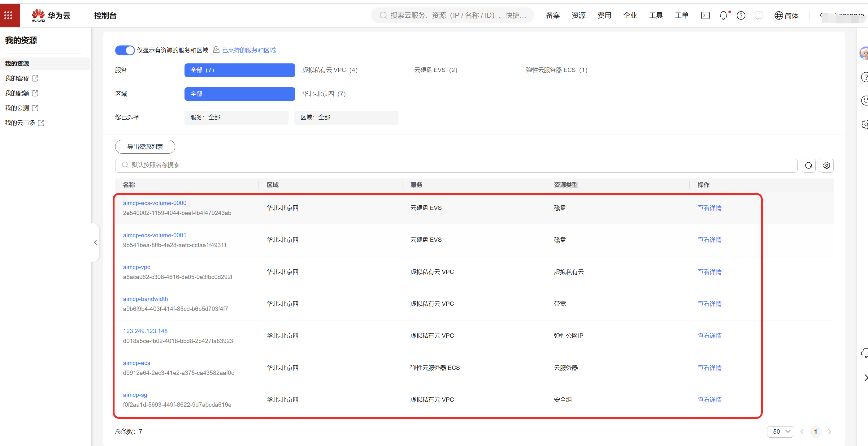Select page number 1
This screenshot has width=868, height=446.
[x=815, y=431]
